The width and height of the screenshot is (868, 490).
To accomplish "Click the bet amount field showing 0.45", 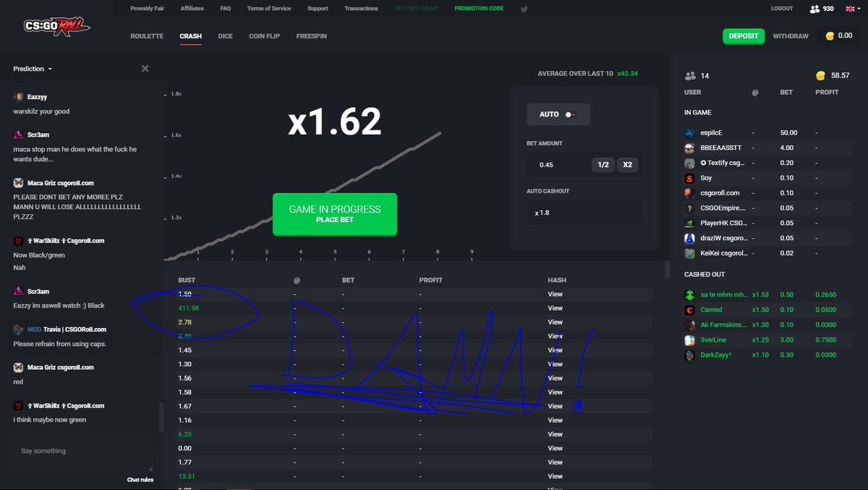I will tap(558, 165).
